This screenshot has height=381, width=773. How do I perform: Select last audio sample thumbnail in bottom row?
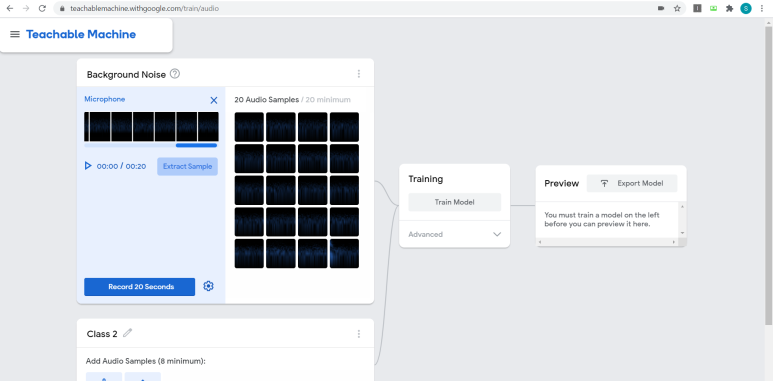pyautogui.click(x=344, y=253)
